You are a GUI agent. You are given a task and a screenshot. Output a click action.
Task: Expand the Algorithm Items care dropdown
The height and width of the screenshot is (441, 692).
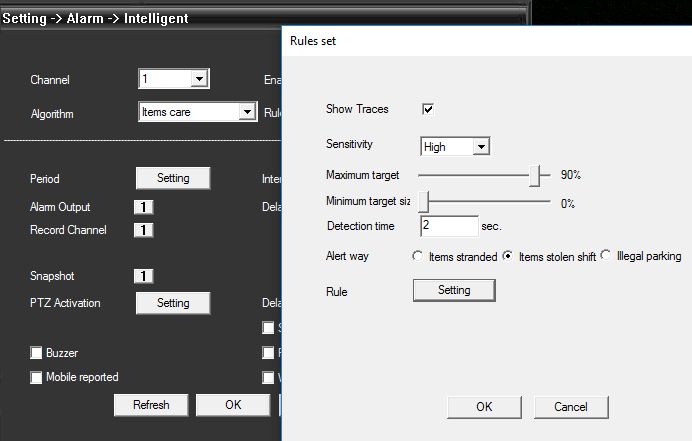click(x=247, y=113)
